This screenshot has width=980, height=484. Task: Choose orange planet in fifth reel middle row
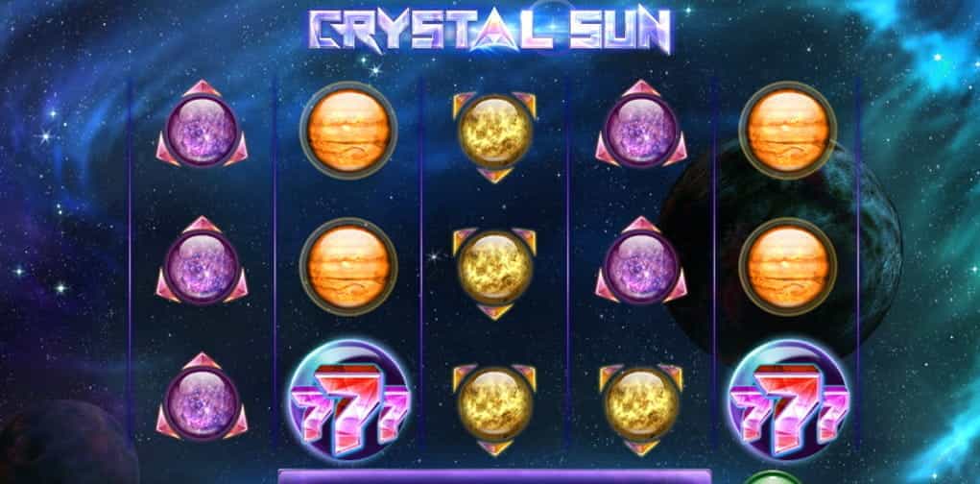tap(787, 266)
